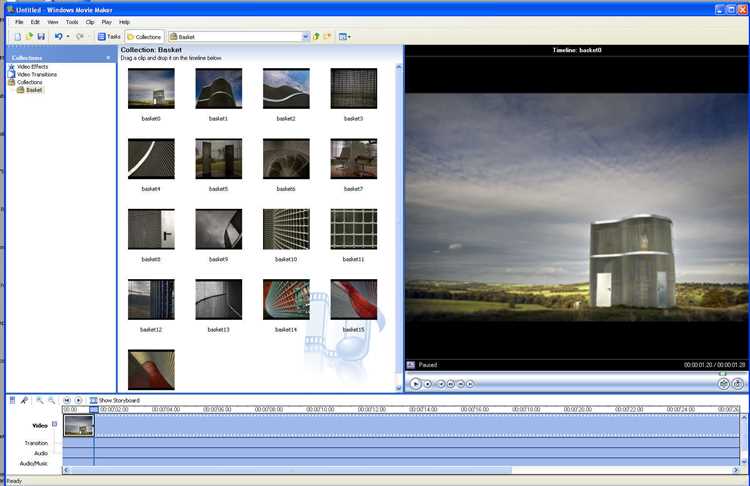Open the Clip menu
This screenshot has width=750, height=486.
pyautogui.click(x=90, y=22)
